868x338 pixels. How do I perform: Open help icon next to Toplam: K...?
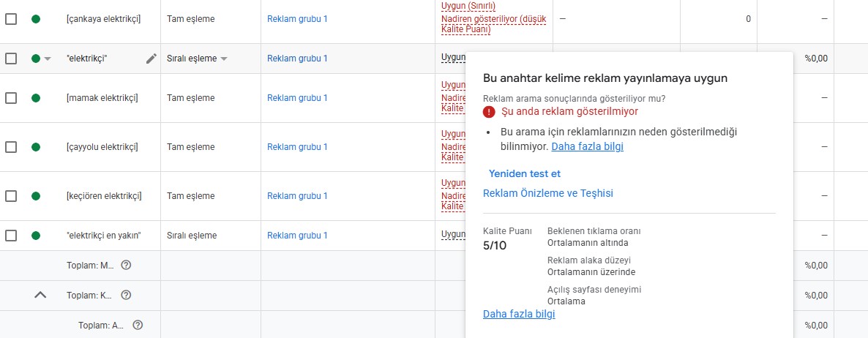coord(126,295)
